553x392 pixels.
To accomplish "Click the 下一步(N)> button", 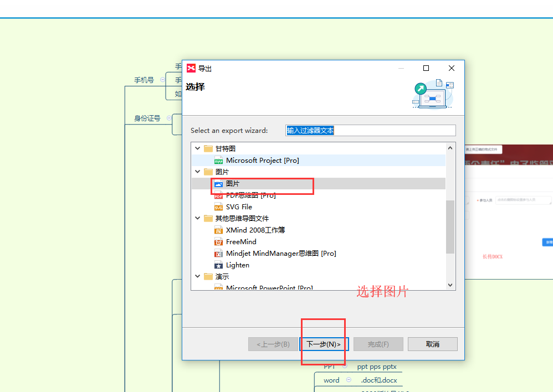I will 324,344.
